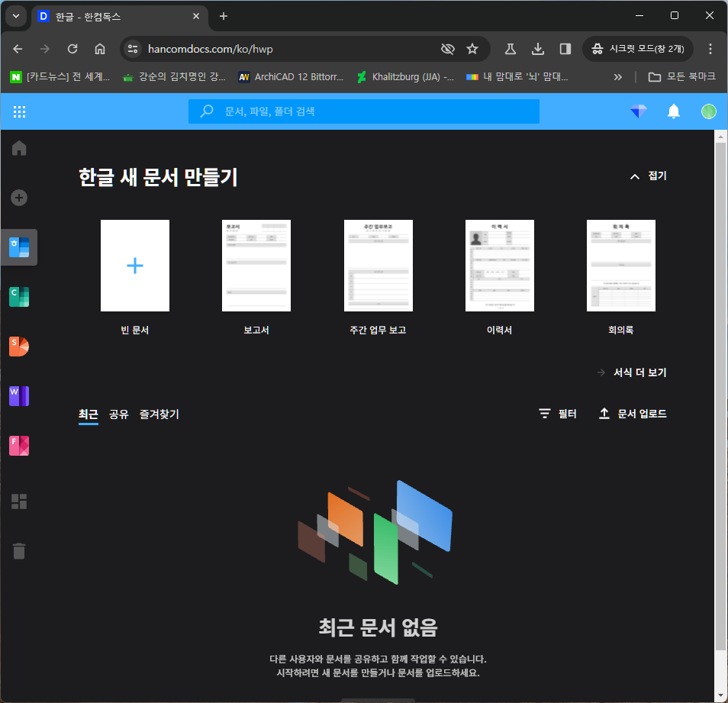The image size is (728, 703).
Task: View site information icon in address bar
Action: (x=133, y=49)
